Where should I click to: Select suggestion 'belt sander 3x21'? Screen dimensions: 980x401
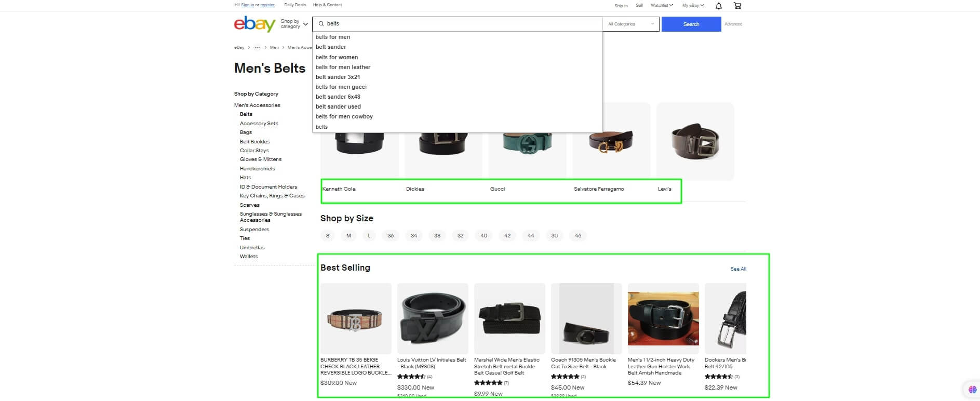(457, 77)
